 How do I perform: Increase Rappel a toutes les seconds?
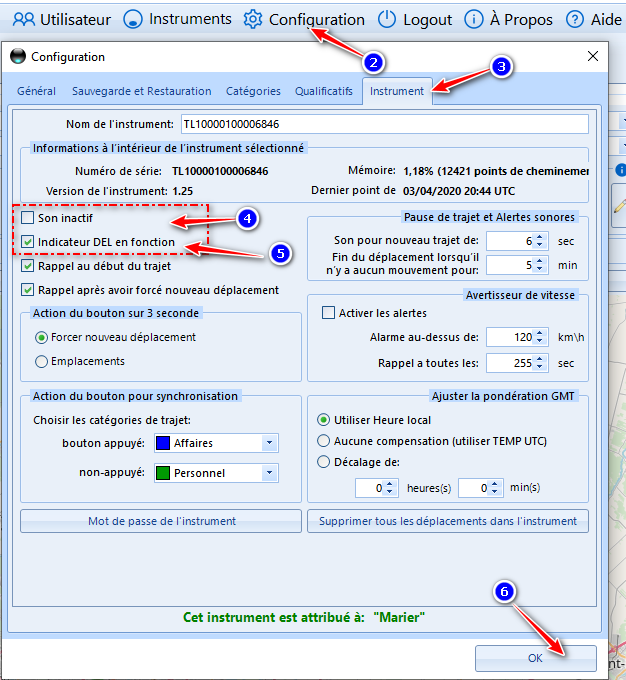pyautogui.click(x=539, y=359)
